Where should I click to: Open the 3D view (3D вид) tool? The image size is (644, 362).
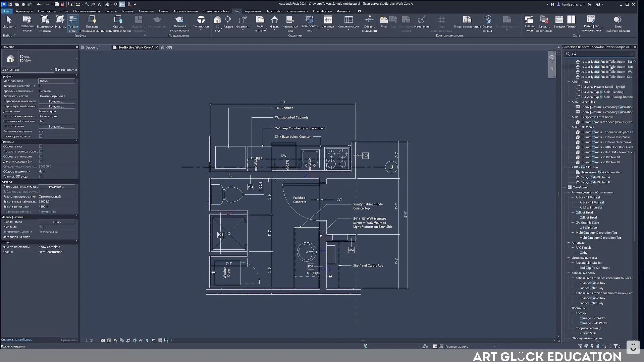click(217, 23)
